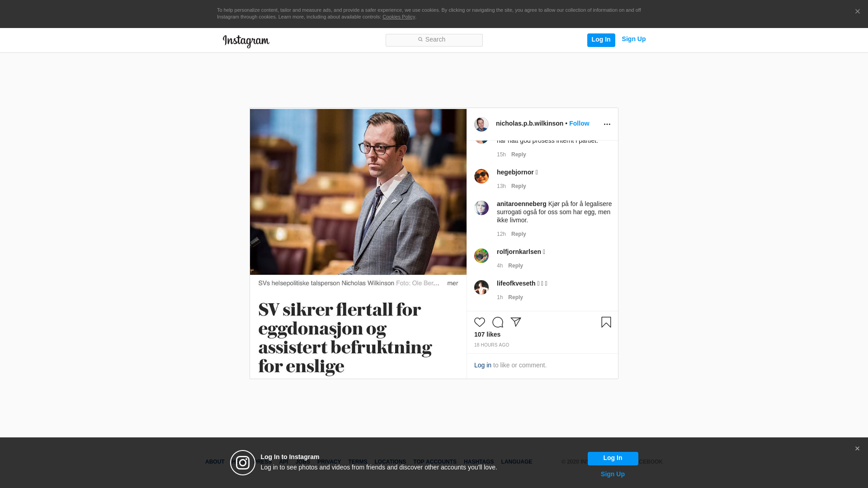Open the HASHTAGS footer link
The height and width of the screenshot is (488, 868).
479,462
